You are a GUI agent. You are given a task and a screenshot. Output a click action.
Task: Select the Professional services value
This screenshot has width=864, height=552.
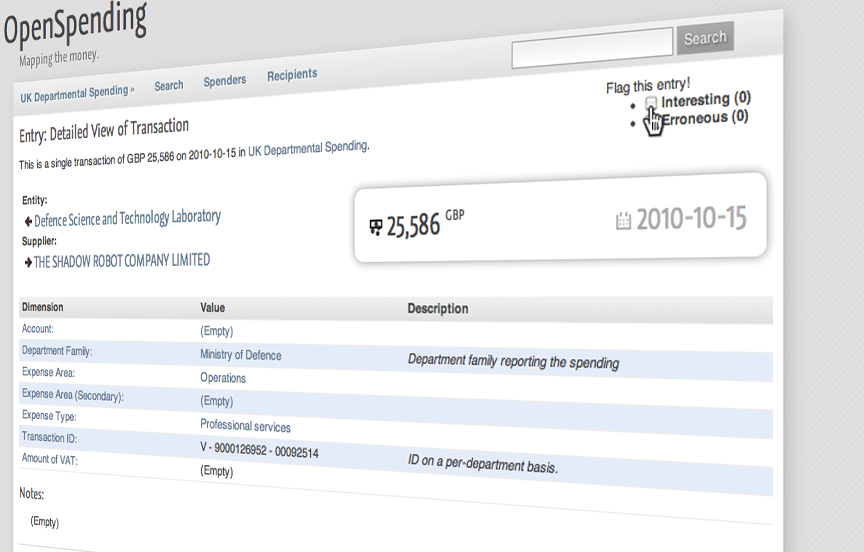pyautogui.click(x=245, y=425)
